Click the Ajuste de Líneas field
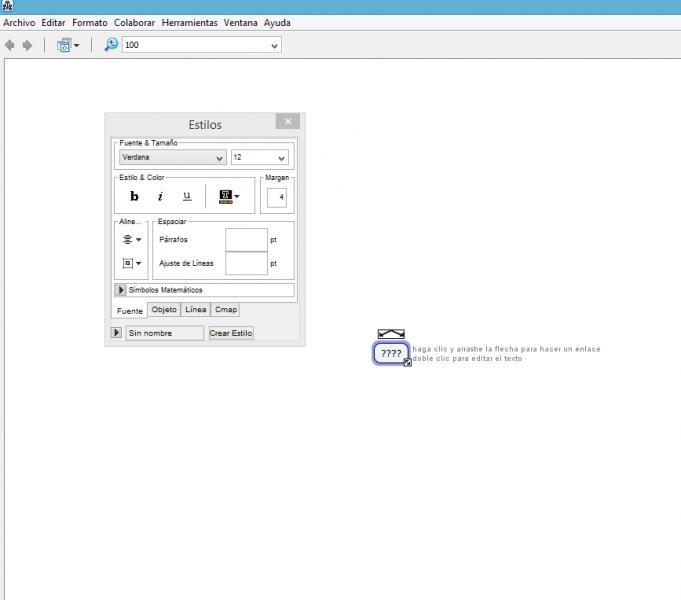 point(246,263)
